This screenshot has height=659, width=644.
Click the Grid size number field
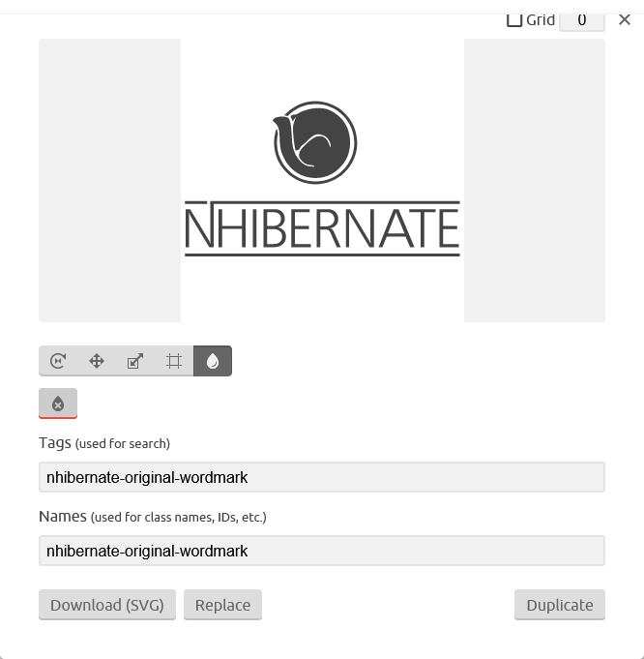point(582,21)
